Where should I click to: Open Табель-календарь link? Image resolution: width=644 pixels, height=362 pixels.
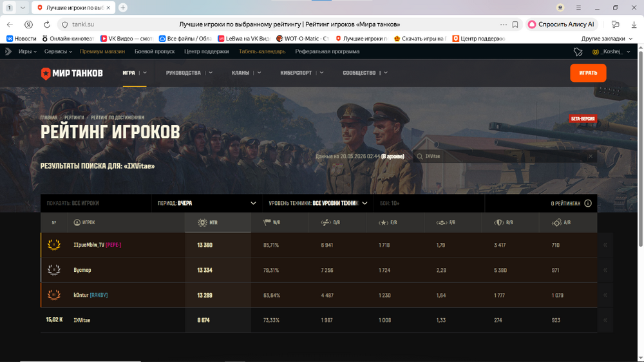(262, 52)
